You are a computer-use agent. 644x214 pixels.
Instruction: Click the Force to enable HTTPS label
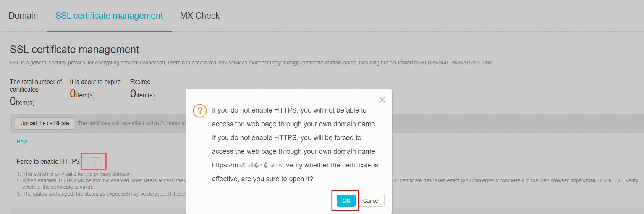click(x=48, y=162)
